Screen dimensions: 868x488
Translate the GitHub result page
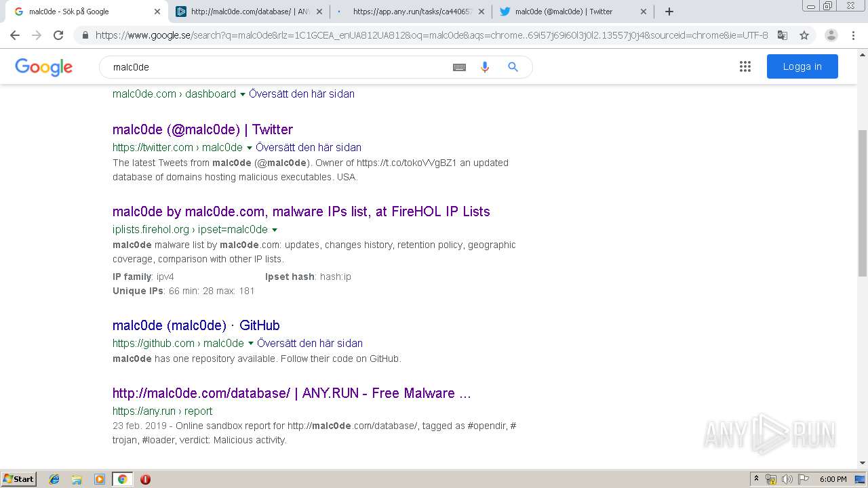pyautogui.click(x=310, y=344)
